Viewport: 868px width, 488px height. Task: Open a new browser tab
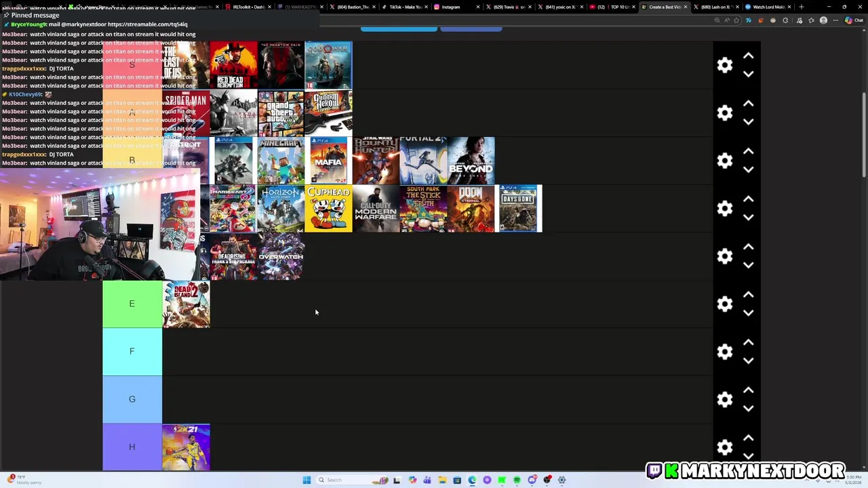click(x=801, y=7)
